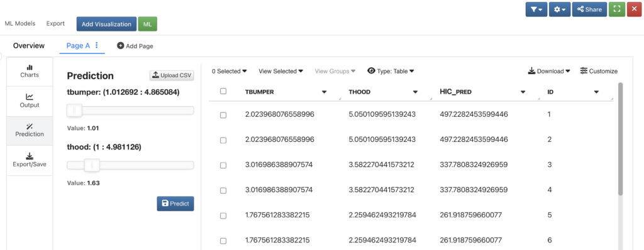Screen dimensions: 644x250
Task: Open ID column dropdown arrow
Action: point(596,92)
